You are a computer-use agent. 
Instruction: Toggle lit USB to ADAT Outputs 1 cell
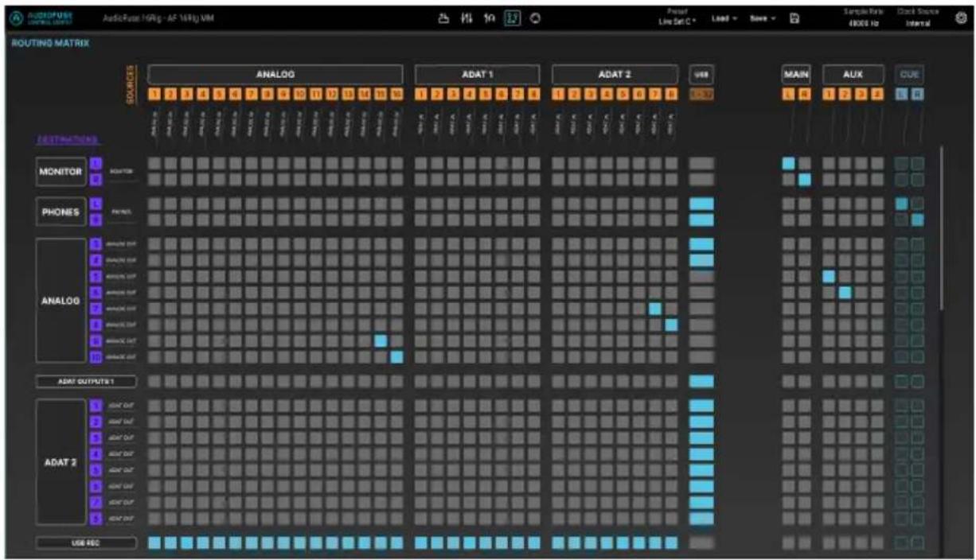[x=701, y=381]
